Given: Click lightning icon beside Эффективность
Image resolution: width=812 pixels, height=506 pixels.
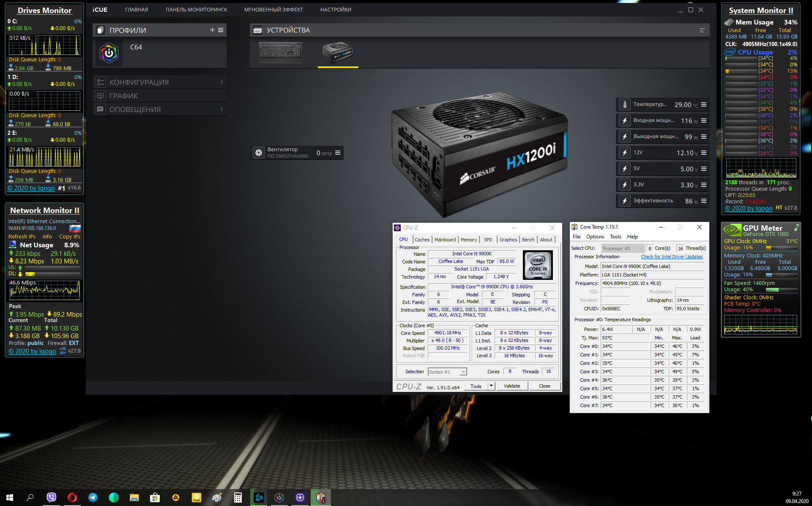Looking at the screenshot, I should pyautogui.click(x=625, y=201).
